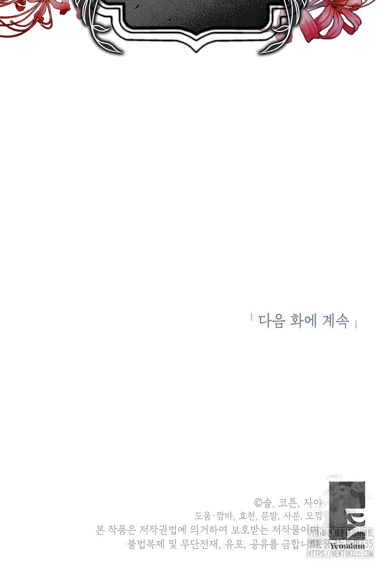Click the © symbol in the credits
The height and width of the screenshot is (568, 392).
pyautogui.click(x=258, y=503)
